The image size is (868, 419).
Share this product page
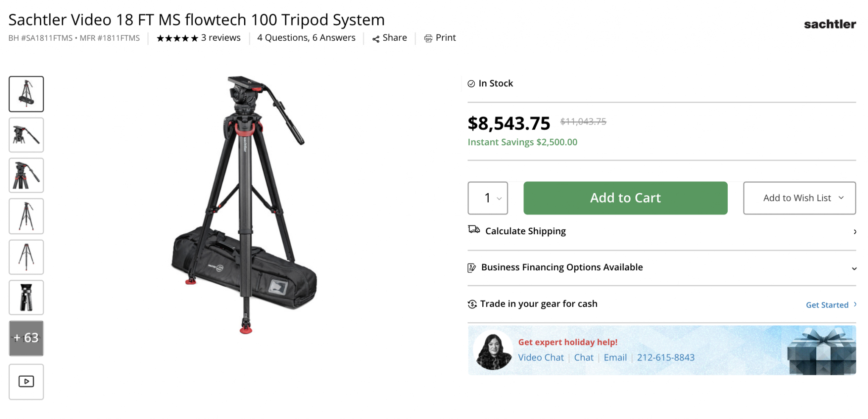point(389,38)
